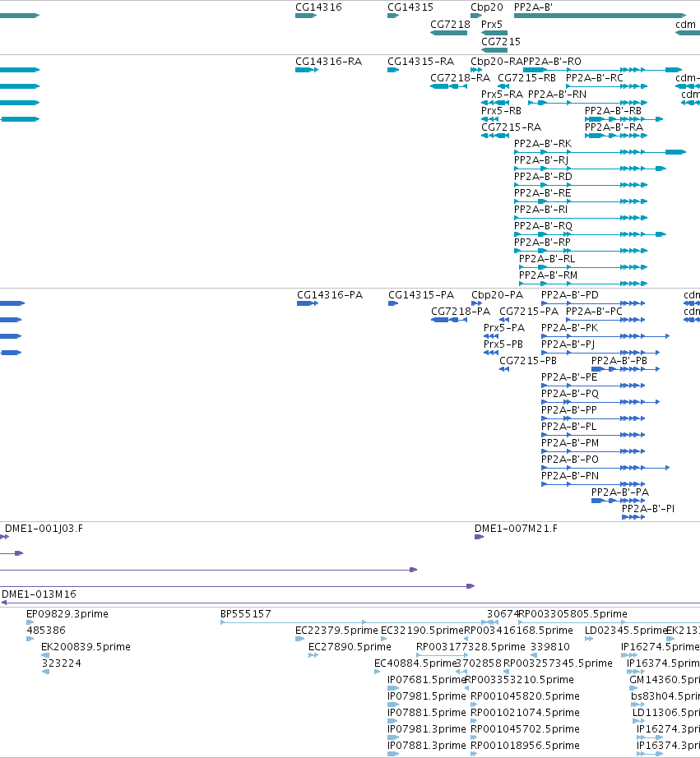The width and height of the screenshot is (700, 758).
Task: Click the 323224 feature label
Action: [x=61, y=663]
